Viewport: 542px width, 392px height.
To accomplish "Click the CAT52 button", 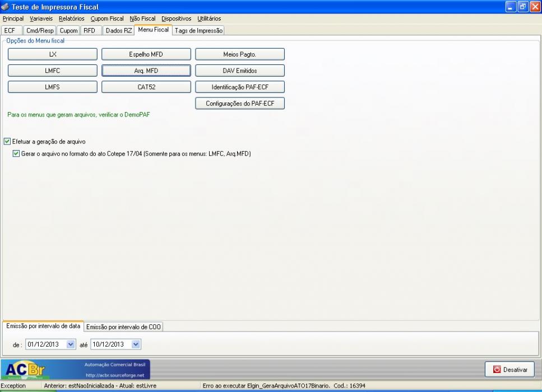I will (x=146, y=87).
